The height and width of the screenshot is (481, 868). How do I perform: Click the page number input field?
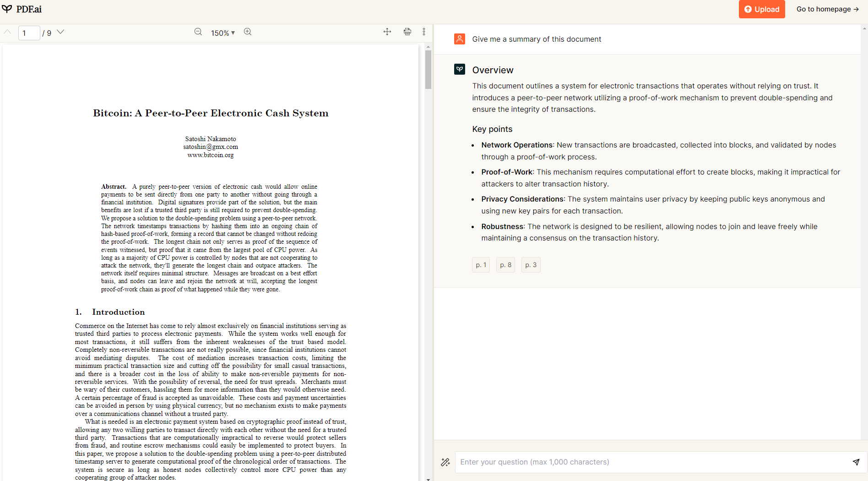pos(29,33)
